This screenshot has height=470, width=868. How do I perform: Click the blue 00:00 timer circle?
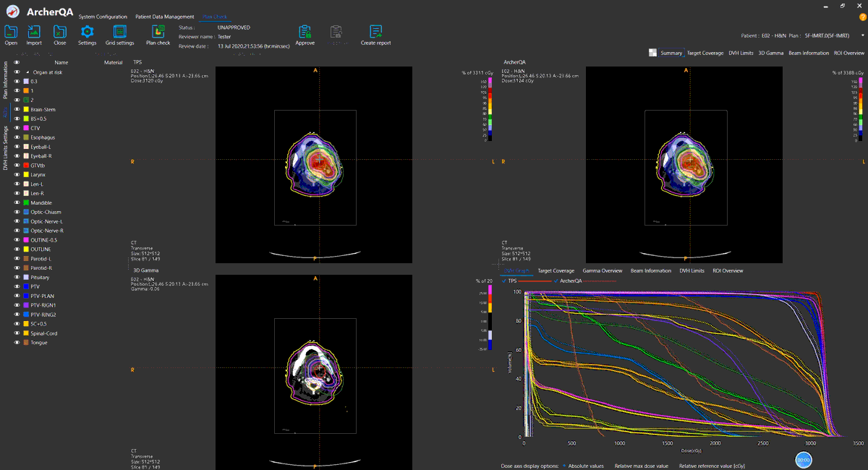point(803,459)
